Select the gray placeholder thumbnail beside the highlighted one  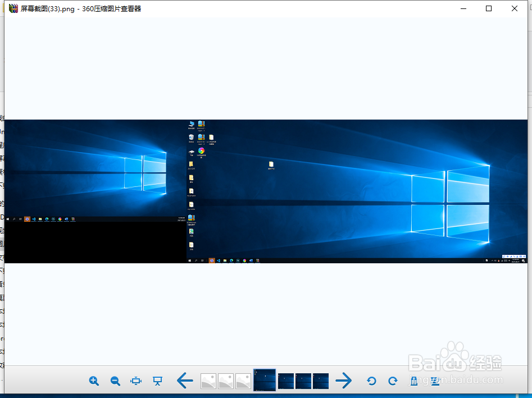pyautogui.click(x=243, y=381)
